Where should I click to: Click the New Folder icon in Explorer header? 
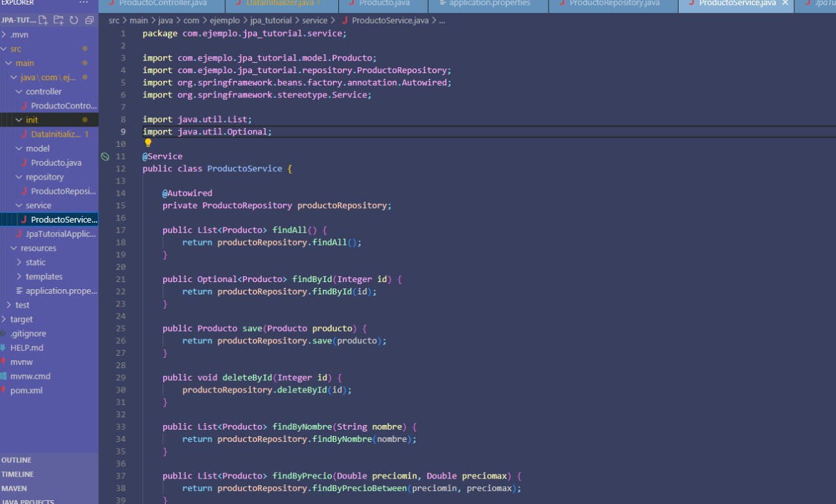pyautogui.click(x=59, y=20)
